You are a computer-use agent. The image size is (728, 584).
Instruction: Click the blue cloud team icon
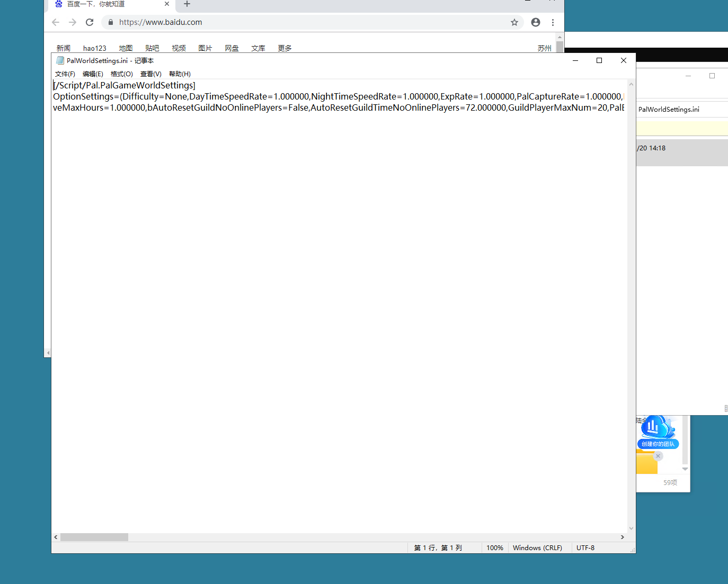pos(658,428)
